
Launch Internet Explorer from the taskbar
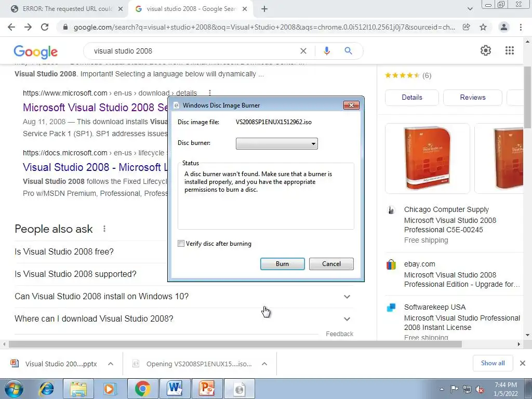[47, 389]
